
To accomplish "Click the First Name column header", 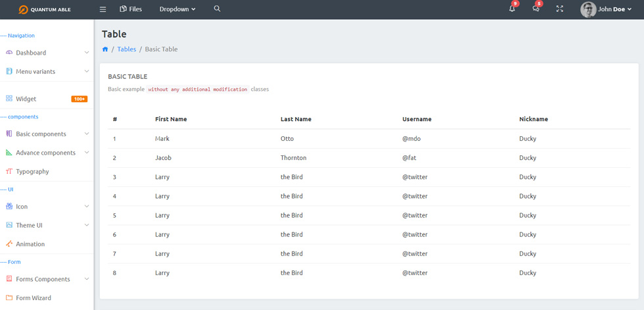I will (x=171, y=119).
